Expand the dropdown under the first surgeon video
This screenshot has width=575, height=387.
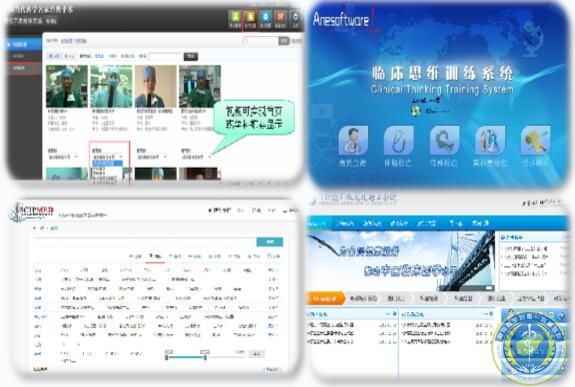[x=63, y=157]
